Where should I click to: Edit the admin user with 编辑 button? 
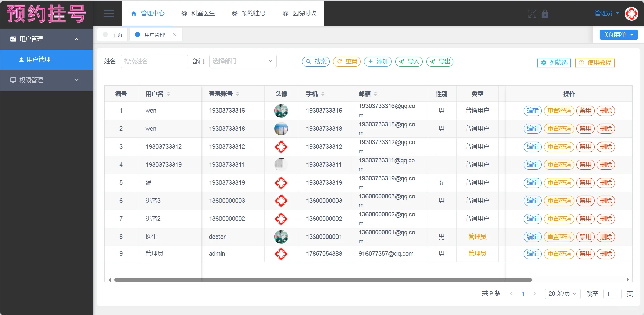(x=532, y=254)
